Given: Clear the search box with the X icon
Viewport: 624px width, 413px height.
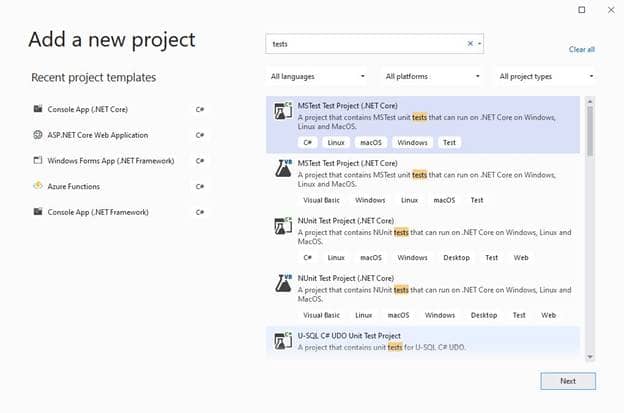Looking at the screenshot, I should 470,44.
